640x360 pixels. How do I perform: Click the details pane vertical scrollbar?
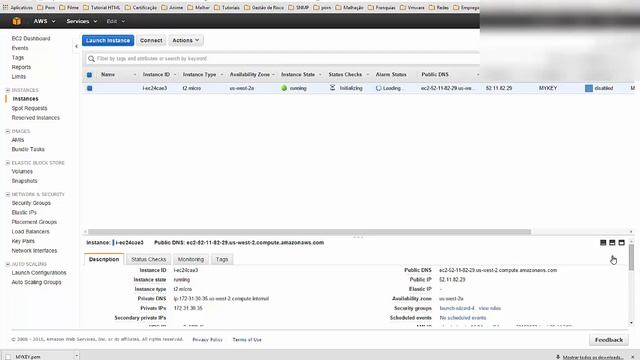point(631,258)
